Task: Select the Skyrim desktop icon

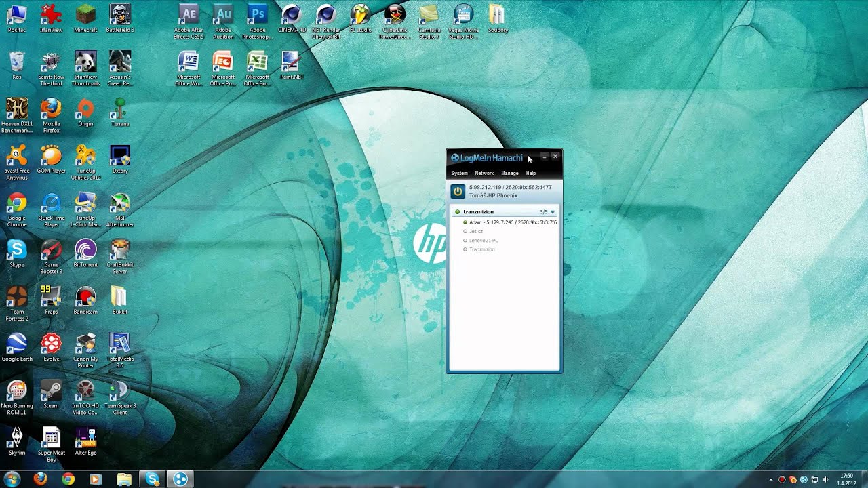Action: click(x=17, y=441)
